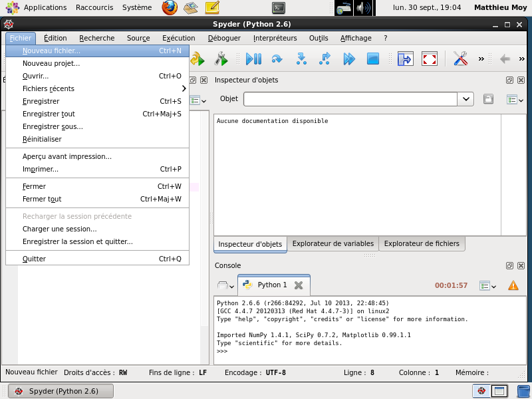Choose Enregistrer la session et quitter

point(97,241)
